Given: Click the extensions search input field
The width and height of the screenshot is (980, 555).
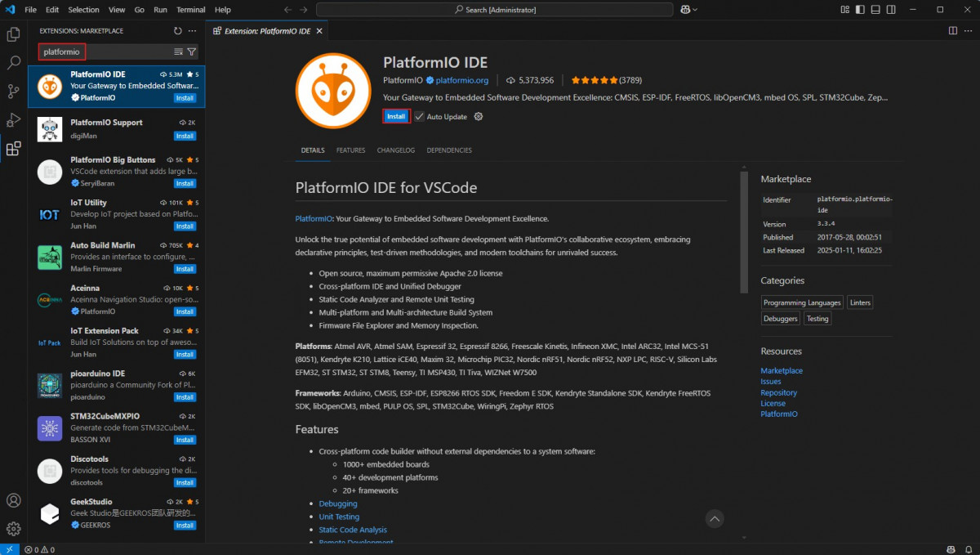Looking at the screenshot, I should coord(106,51).
